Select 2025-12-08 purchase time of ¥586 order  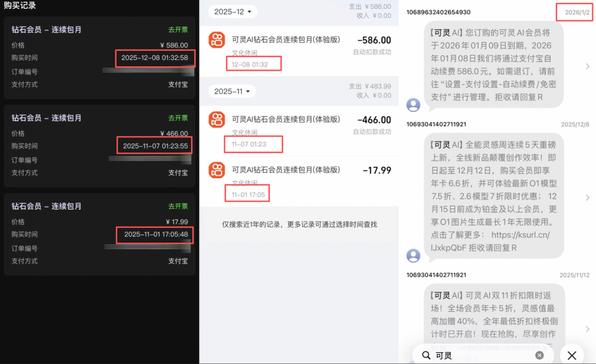[155, 58]
